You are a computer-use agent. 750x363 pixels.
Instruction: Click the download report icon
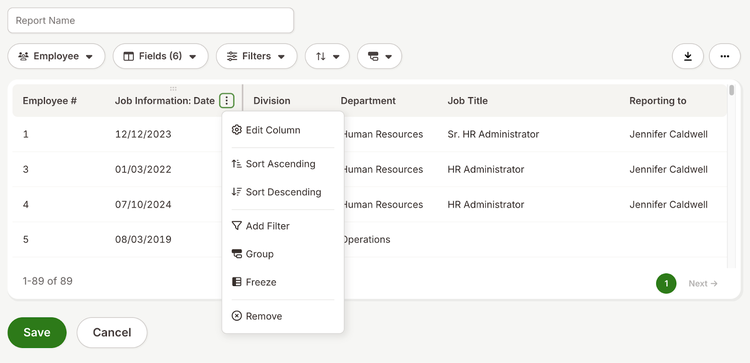click(x=687, y=56)
